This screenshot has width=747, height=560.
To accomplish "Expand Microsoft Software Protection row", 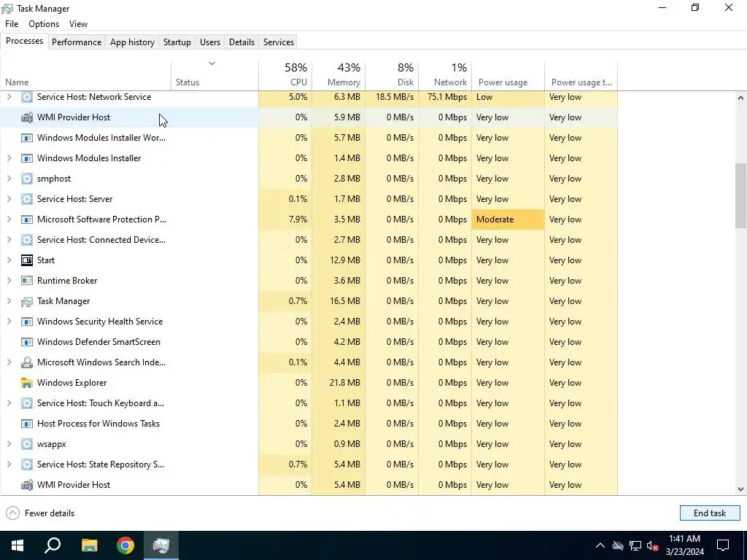I will 9,219.
